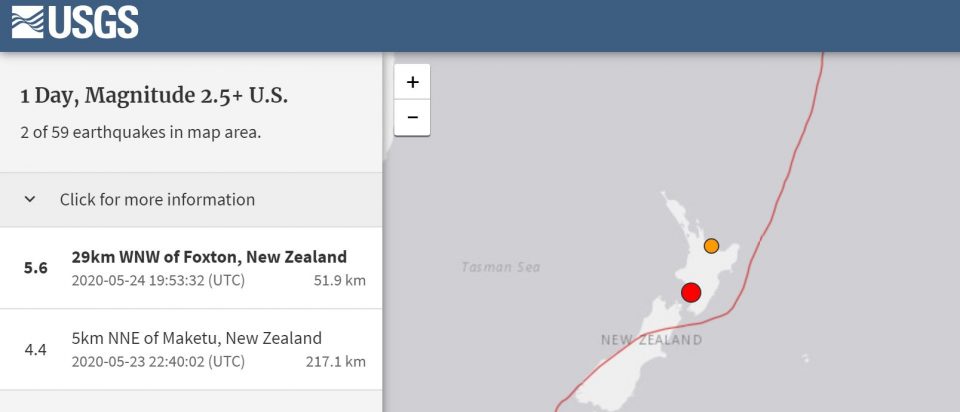
Task: Zoom out of the map with minus button
Action: point(412,118)
